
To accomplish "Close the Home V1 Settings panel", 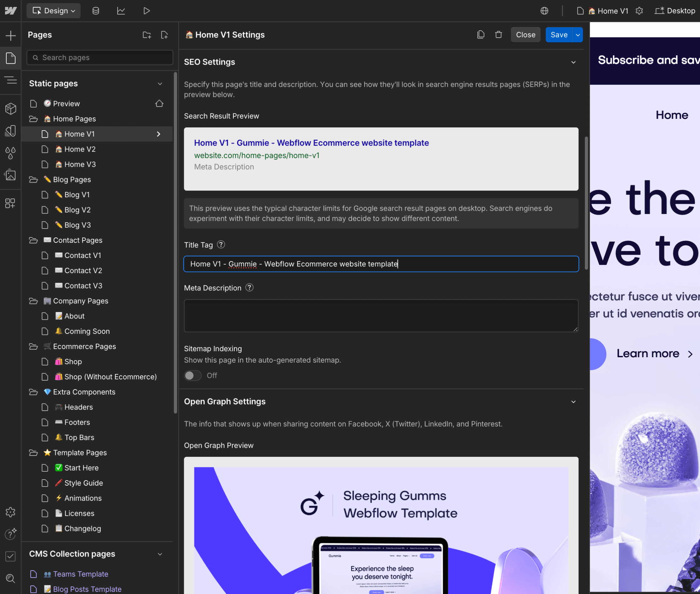I will (x=525, y=34).
